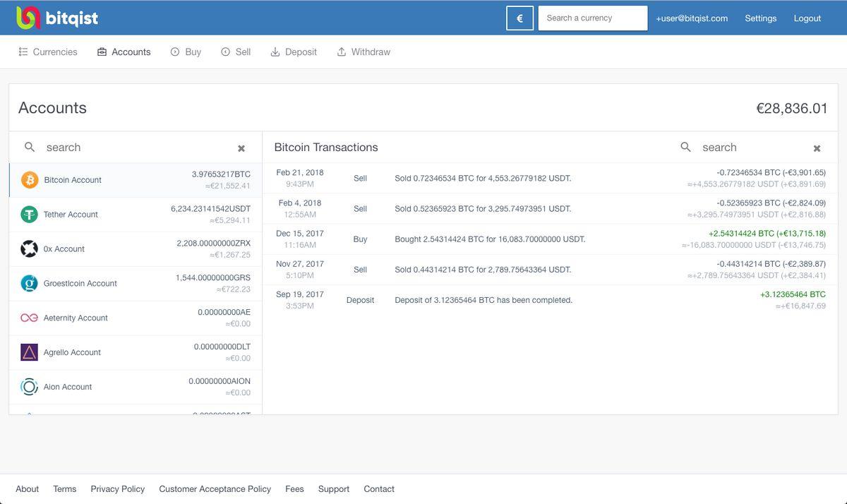847x504 pixels.
Task: Go to the Withdraw tab
Action: 364,52
